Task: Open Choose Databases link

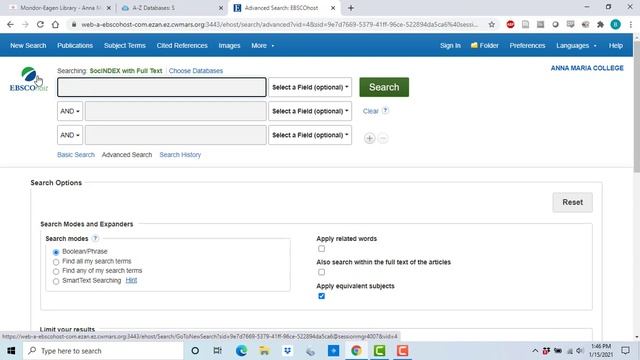Action: pyautogui.click(x=196, y=71)
